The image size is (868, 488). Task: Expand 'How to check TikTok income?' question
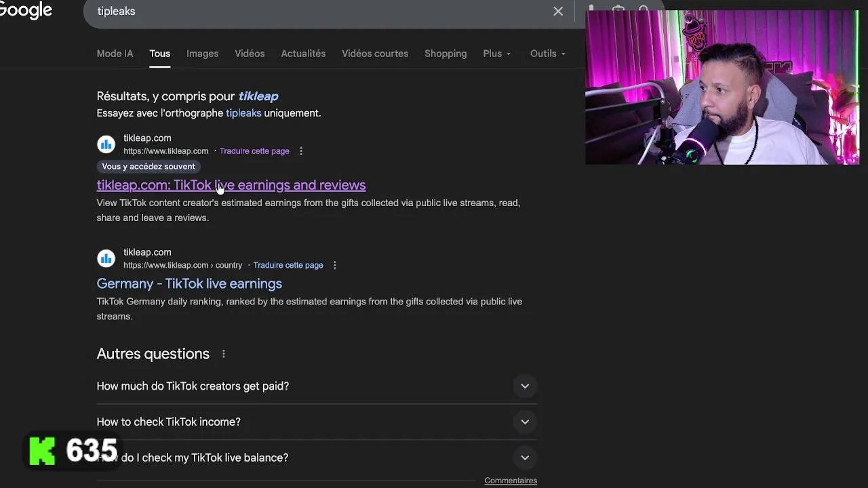[x=317, y=422]
